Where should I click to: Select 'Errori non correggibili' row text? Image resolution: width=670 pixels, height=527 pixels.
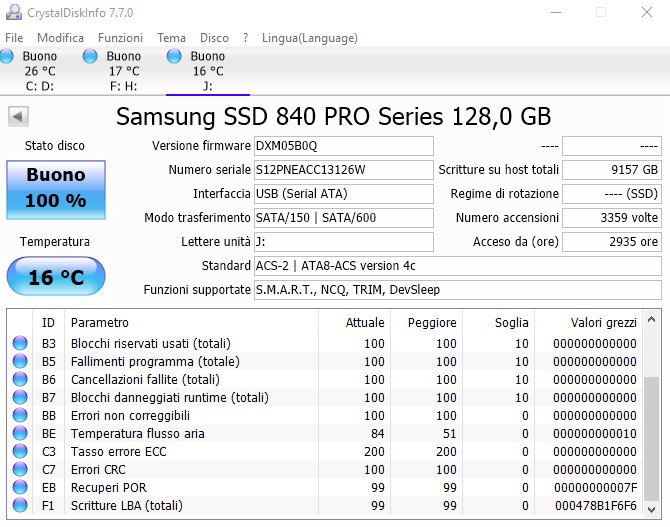130,415
